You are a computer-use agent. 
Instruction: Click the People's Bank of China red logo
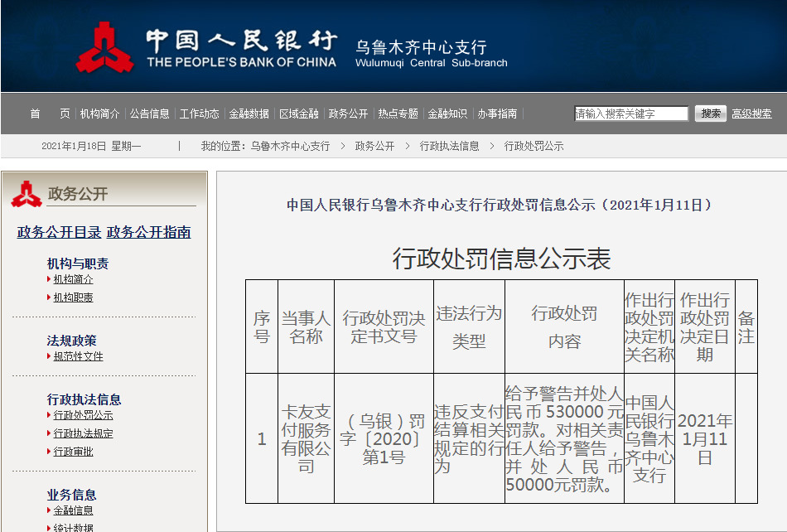tap(104, 47)
